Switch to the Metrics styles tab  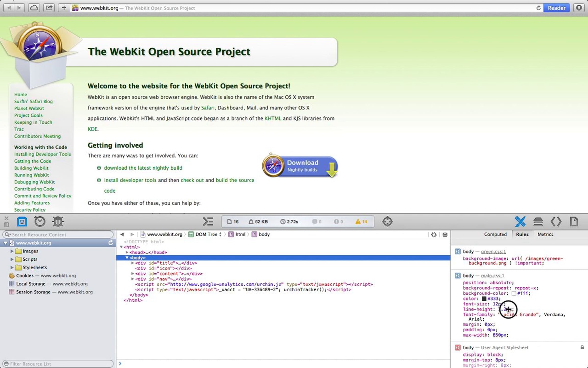(545, 234)
